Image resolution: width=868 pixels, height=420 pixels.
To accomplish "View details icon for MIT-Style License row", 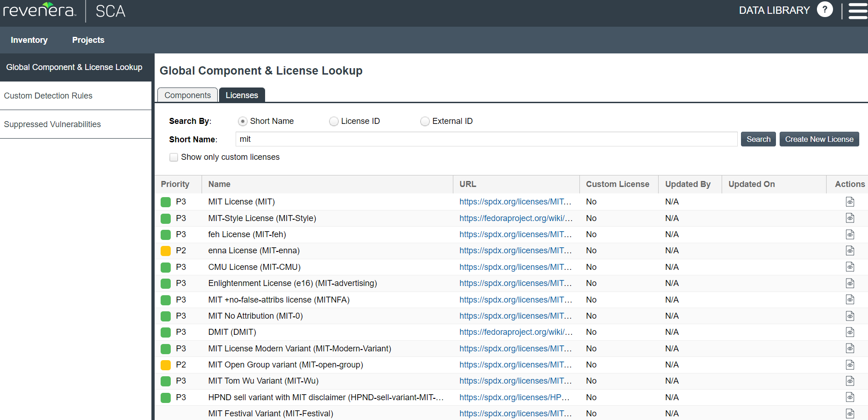I will pos(850,218).
